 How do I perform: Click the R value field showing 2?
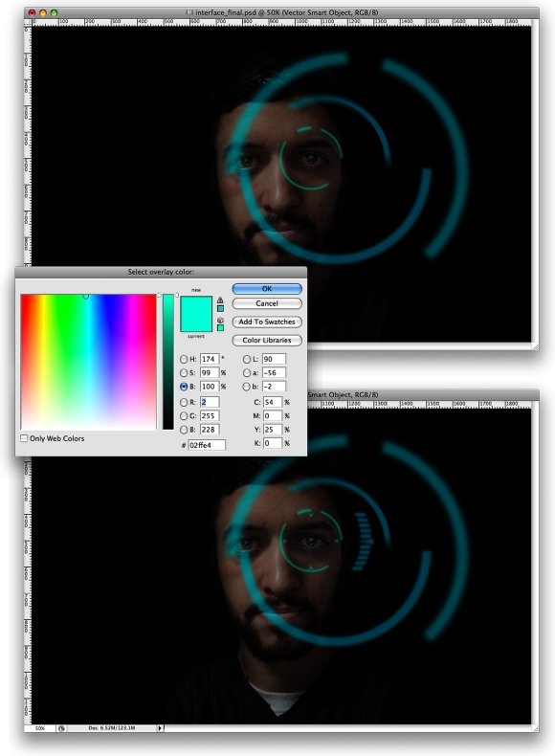(210, 402)
